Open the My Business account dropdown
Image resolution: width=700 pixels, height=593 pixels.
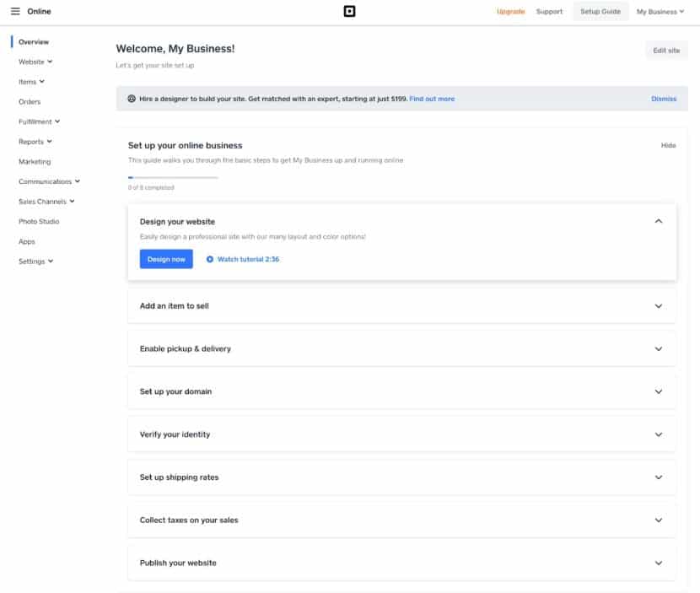[660, 11]
